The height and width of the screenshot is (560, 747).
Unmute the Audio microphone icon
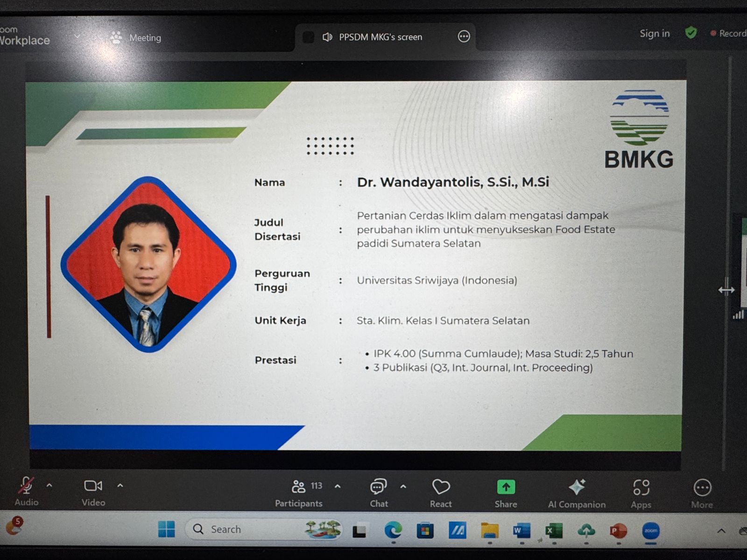[x=26, y=486]
